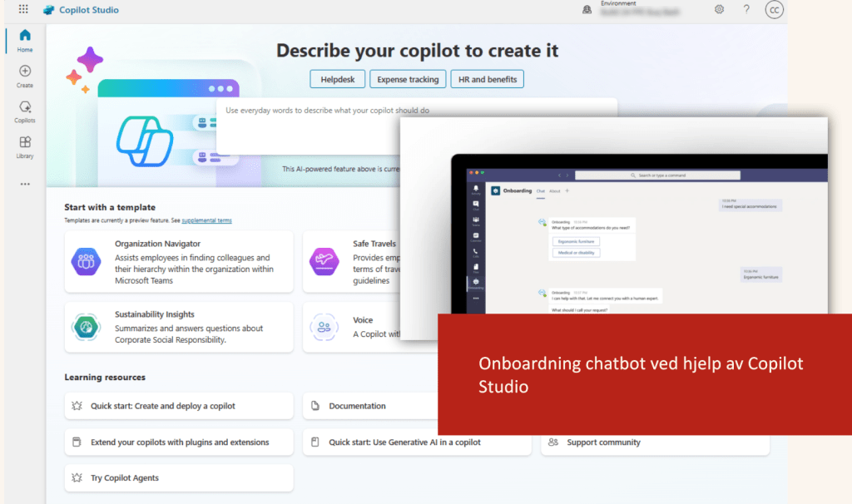The width and height of the screenshot is (852, 504).
Task: Click the help question mark icon
Action: click(746, 10)
